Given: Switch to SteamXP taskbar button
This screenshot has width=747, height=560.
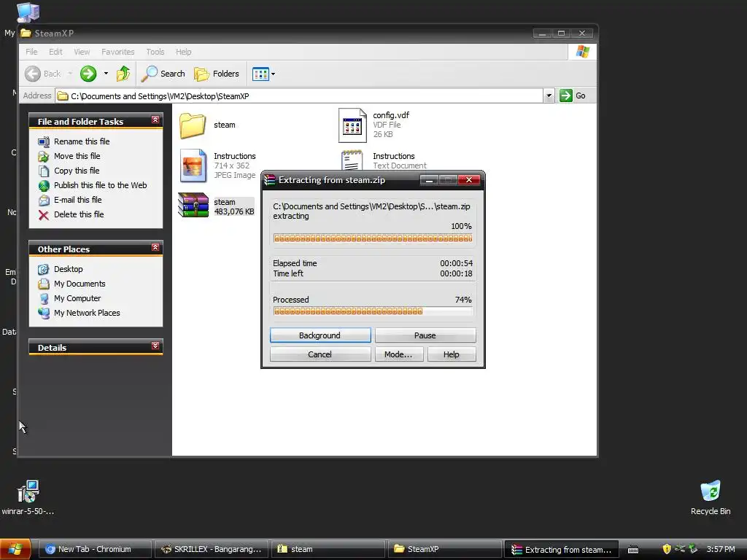Looking at the screenshot, I should pos(444,549).
